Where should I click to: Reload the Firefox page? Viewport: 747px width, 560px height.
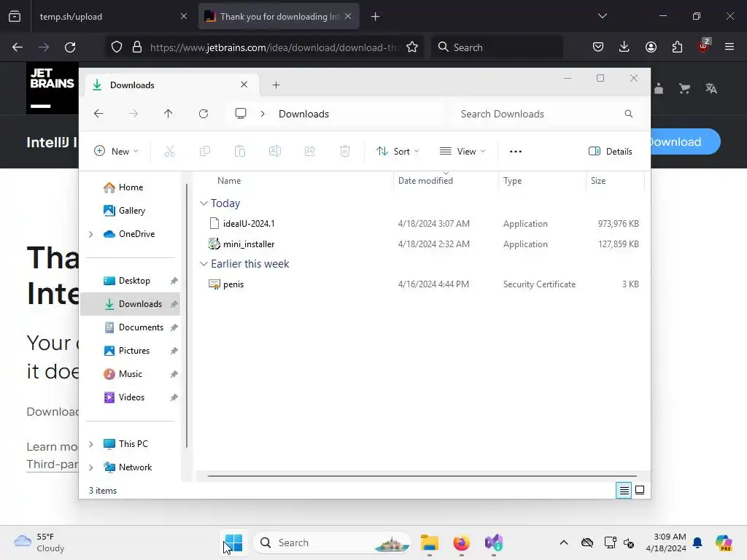[70, 47]
